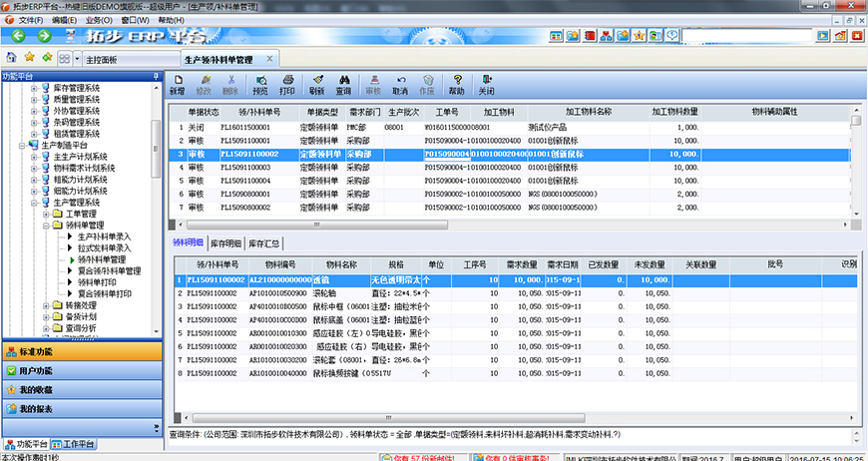Click the 预览 (Preview) toolbar icon

pyautogui.click(x=260, y=84)
